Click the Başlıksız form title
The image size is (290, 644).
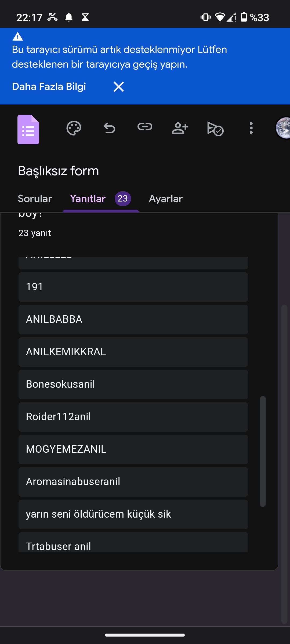(x=59, y=171)
